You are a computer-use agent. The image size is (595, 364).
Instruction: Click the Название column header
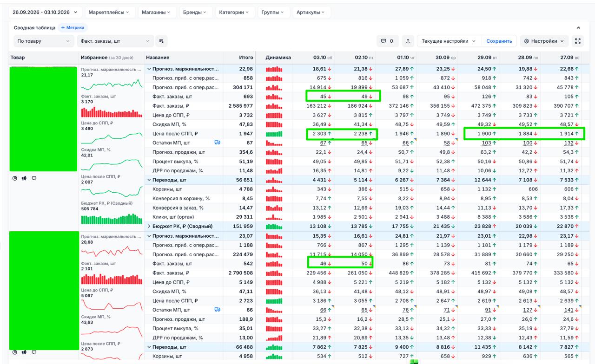pyautogui.click(x=158, y=58)
